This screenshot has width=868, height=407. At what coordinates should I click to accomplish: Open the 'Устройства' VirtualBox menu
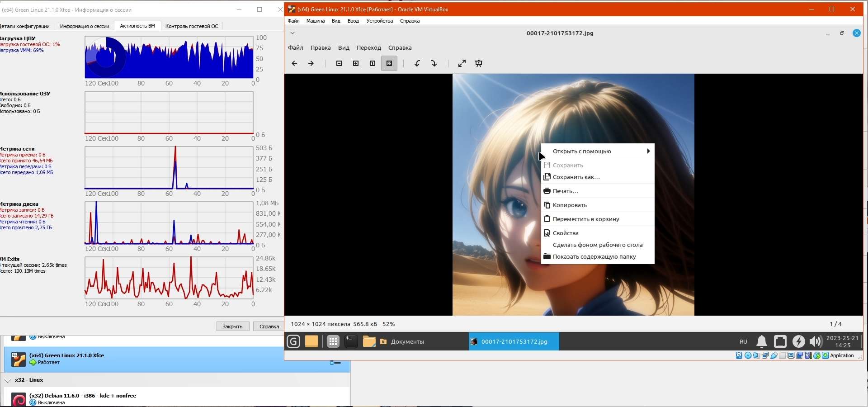(x=379, y=21)
